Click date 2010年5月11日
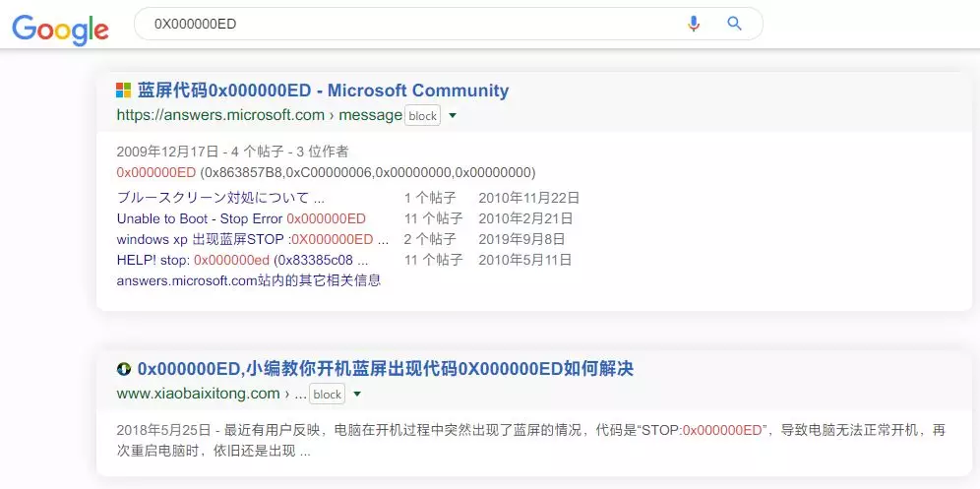This screenshot has width=980, height=489. pyautogui.click(x=525, y=260)
